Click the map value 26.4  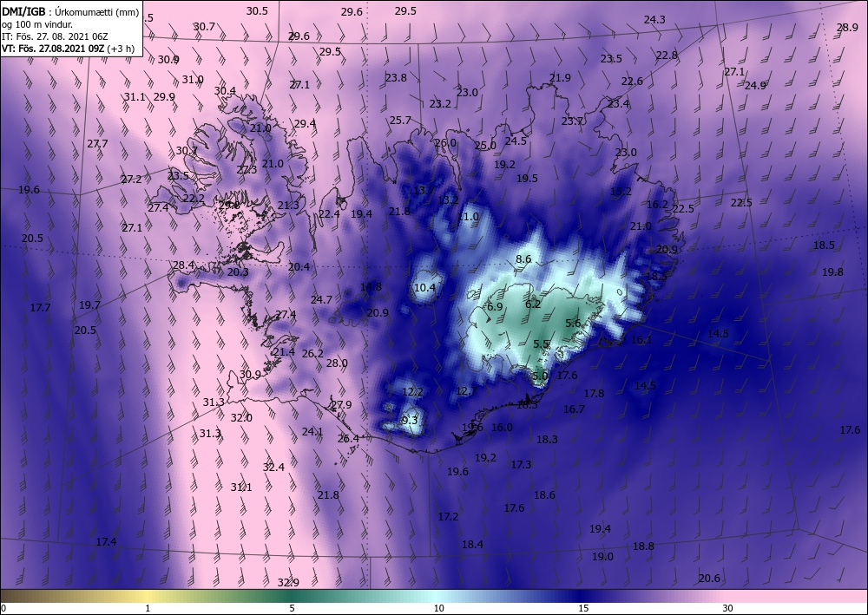(348, 439)
